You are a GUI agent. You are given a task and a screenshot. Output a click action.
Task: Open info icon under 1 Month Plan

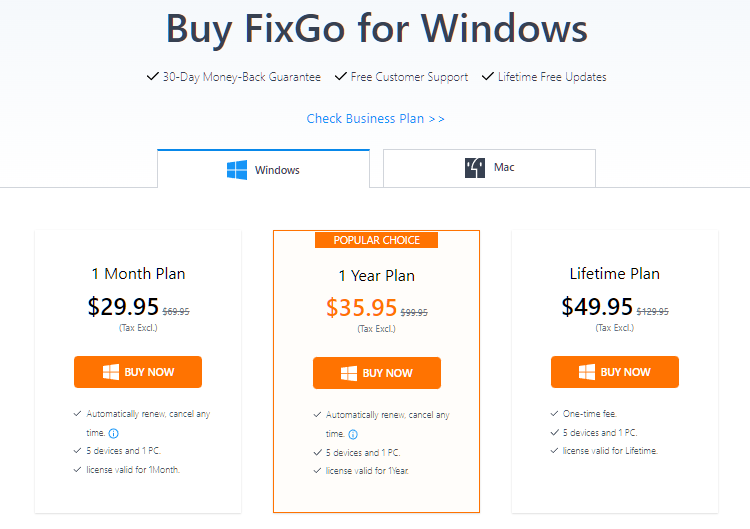point(113,433)
